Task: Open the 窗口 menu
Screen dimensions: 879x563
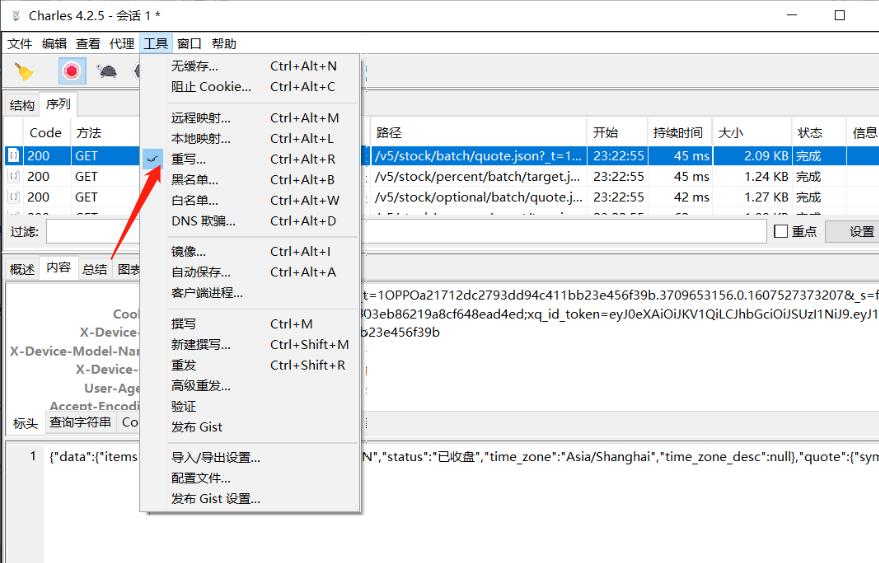Action: (x=189, y=44)
